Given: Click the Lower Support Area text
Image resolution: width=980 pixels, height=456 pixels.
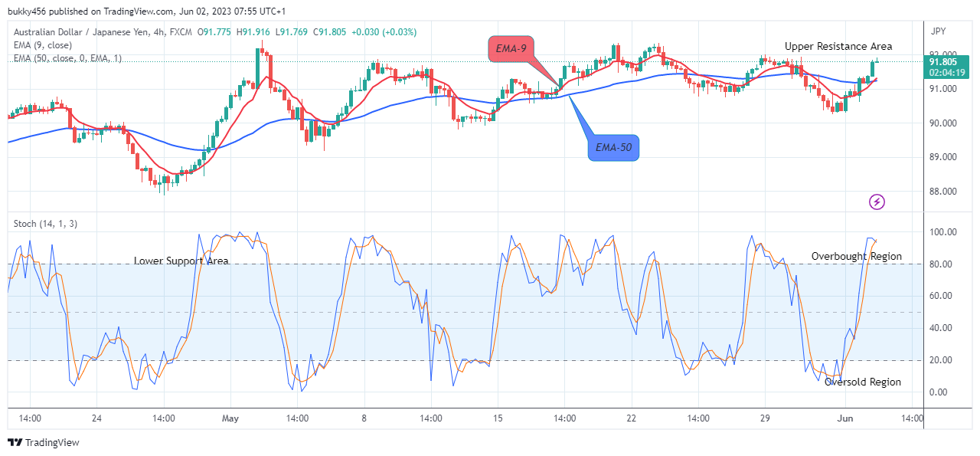Looking at the screenshot, I should click(181, 261).
